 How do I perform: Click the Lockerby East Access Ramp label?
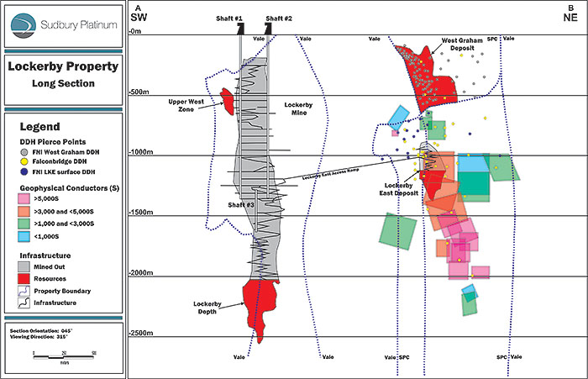click(330, 174)
